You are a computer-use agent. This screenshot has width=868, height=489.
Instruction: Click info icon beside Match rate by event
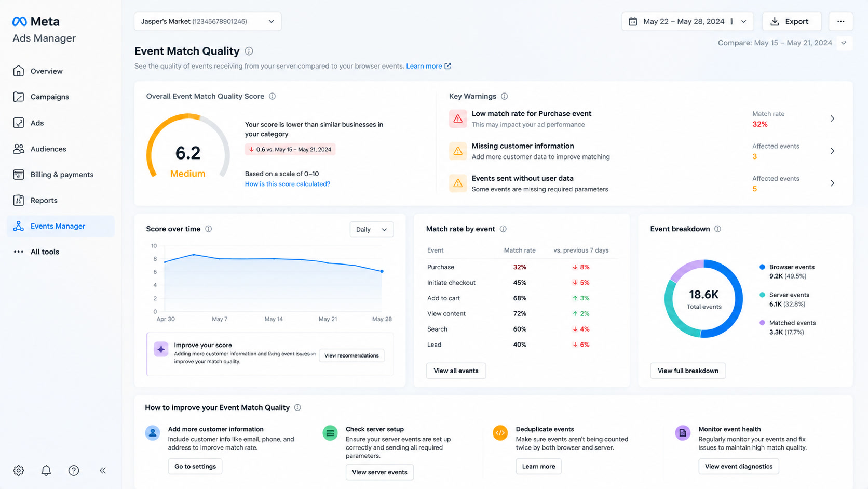click(x=503, y=229)
